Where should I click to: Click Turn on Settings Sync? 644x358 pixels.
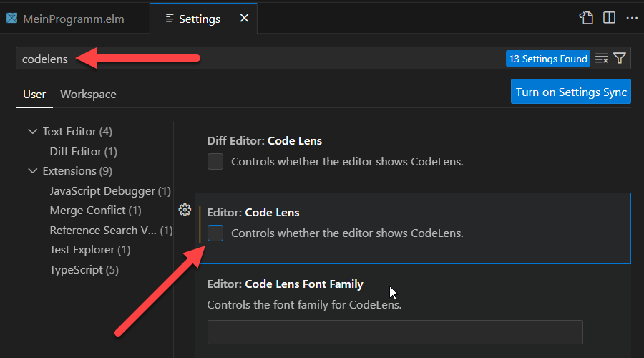tap(571, 92)
